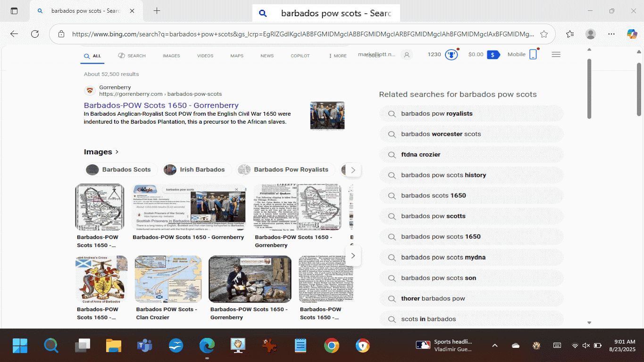Switch to the NEWS search tab
Screen dimensions: 644x362
point(267,56)
